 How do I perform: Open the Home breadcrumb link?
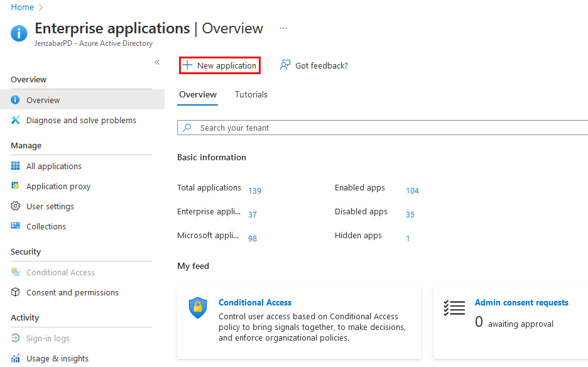(23, 8)
